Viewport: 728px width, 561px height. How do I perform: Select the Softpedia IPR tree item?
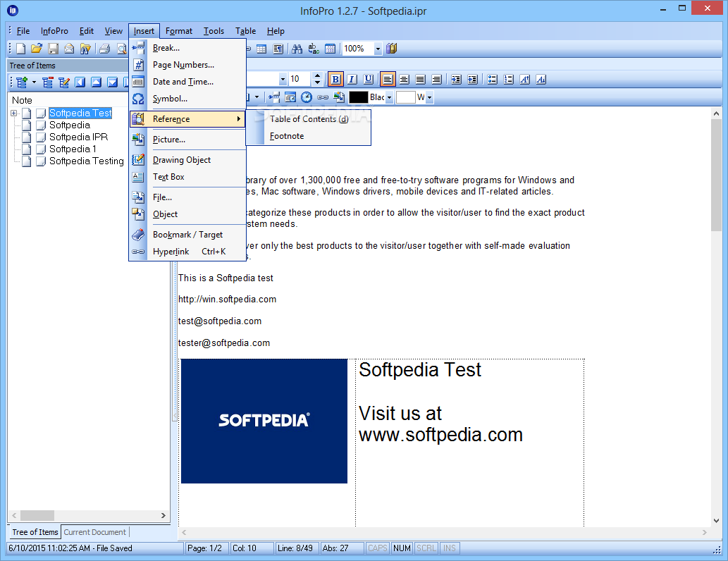[78, 137]
